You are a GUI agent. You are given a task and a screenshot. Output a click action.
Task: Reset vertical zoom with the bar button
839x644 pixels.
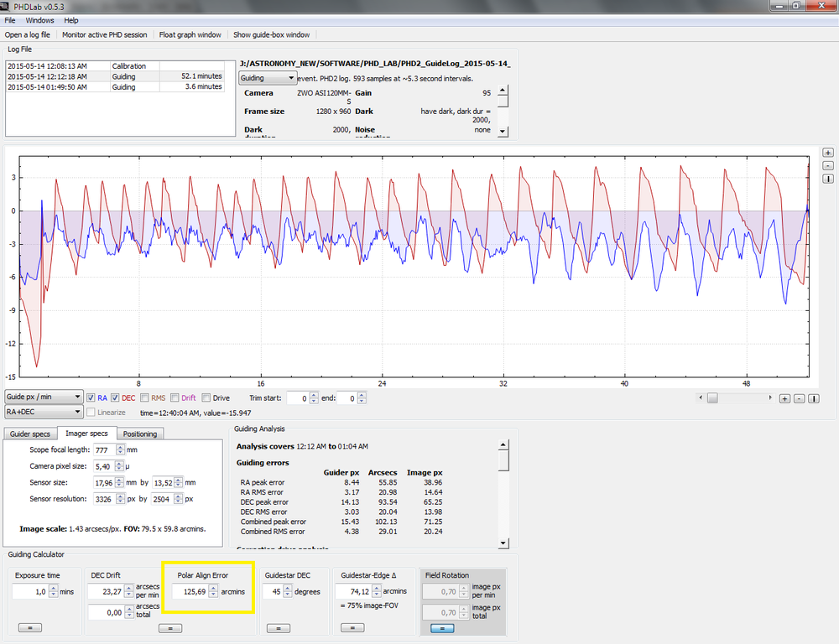[x=828, y=179]
